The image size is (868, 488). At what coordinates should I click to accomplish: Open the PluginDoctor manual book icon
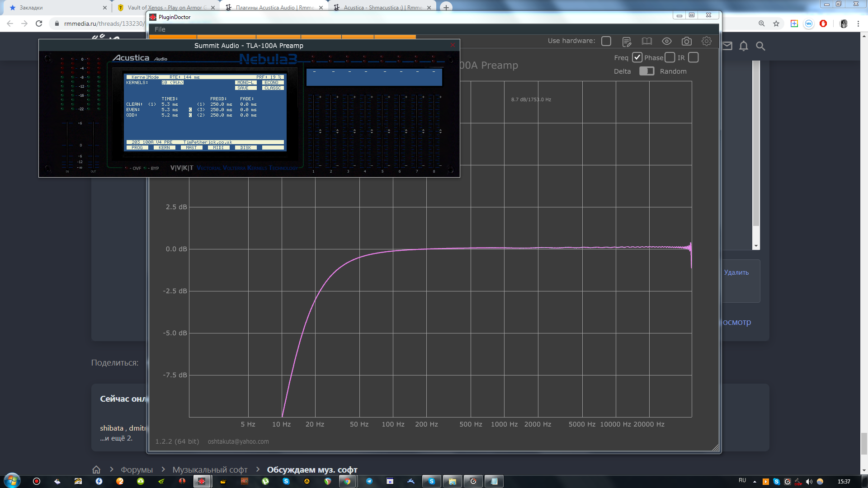click(x=646, y=41)
